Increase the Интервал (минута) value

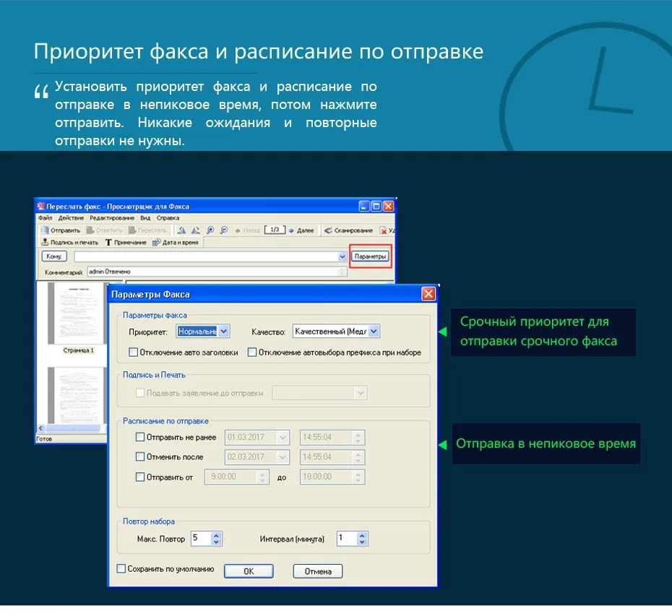pyautogui.click(x=362, y=535)
